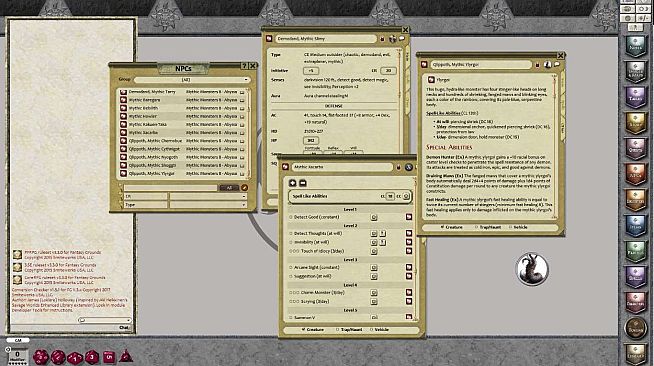
Task: Open the round Tokens sidebar button
Action: (635, 328)
